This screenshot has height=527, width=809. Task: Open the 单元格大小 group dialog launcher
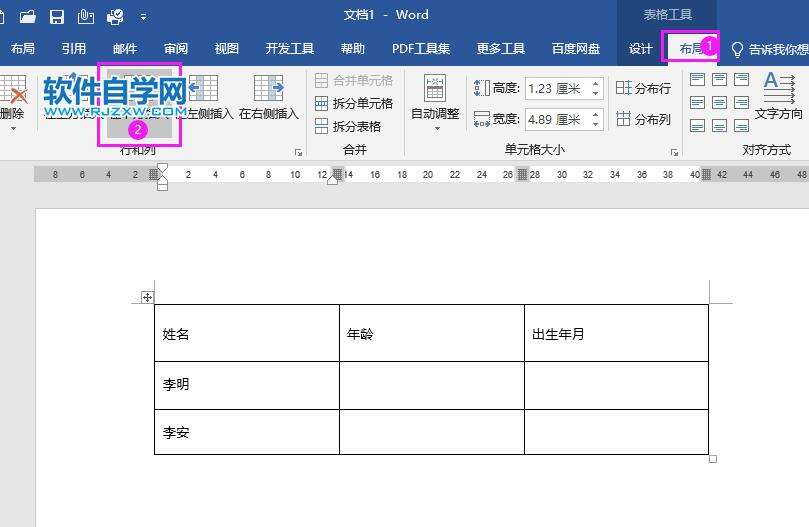tap(674, 152)
